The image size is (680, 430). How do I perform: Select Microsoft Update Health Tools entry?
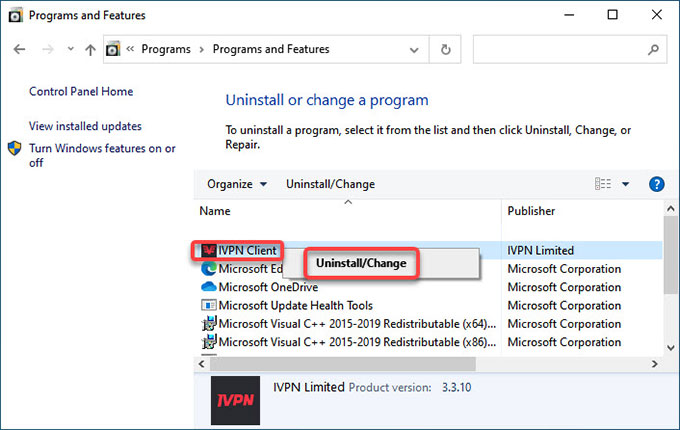click(296, 306)
